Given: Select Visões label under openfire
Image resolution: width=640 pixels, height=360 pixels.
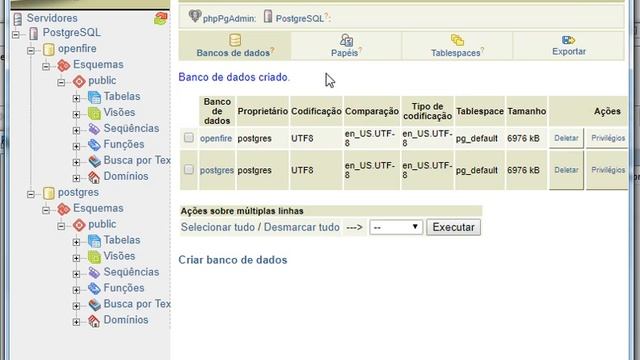Looking at the screenshot, I should point(119,112).
